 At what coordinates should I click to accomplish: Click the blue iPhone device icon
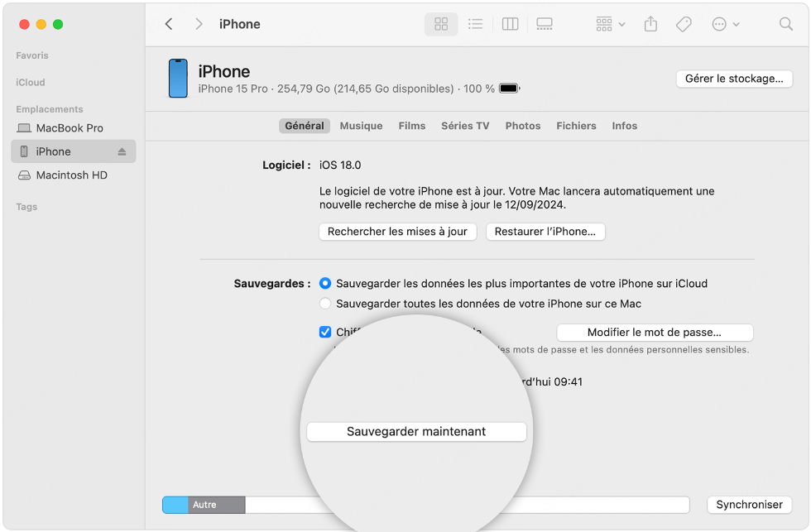tap(178, 78)
